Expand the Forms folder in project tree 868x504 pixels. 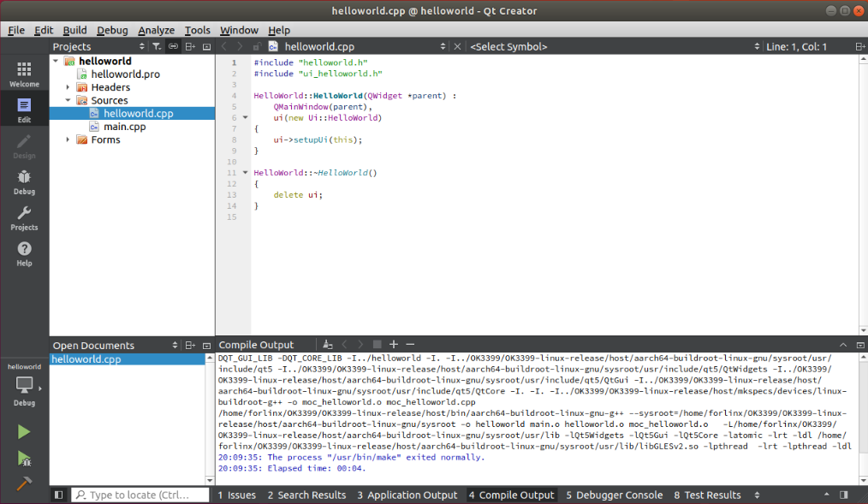68,139
